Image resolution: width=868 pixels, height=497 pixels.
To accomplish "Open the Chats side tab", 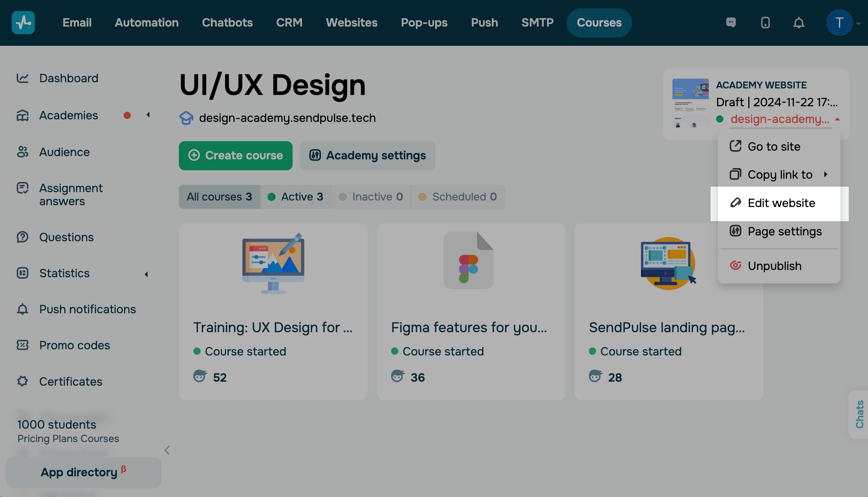I will (x=859, y=414).
